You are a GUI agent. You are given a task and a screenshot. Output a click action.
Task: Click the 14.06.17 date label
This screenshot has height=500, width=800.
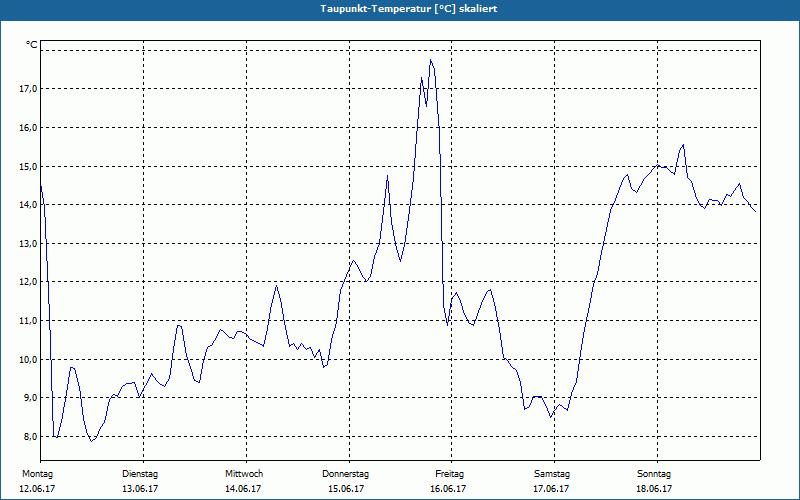243,489
